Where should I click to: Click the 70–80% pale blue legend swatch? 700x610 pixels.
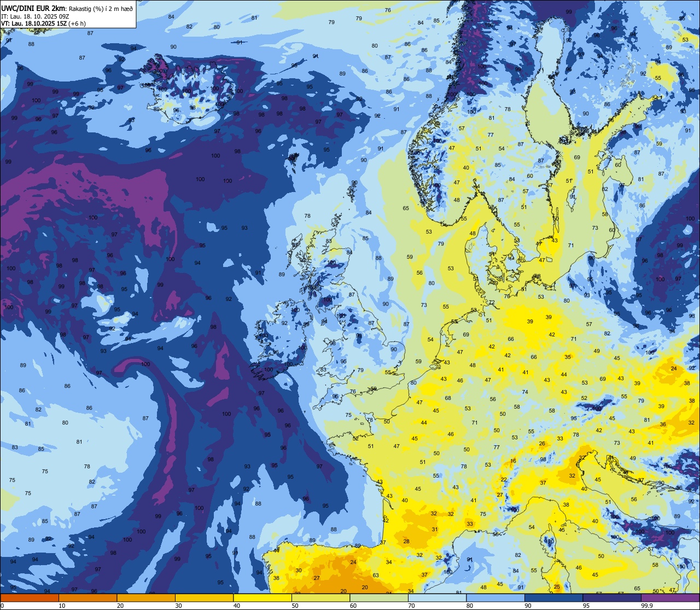pos(437,597)
